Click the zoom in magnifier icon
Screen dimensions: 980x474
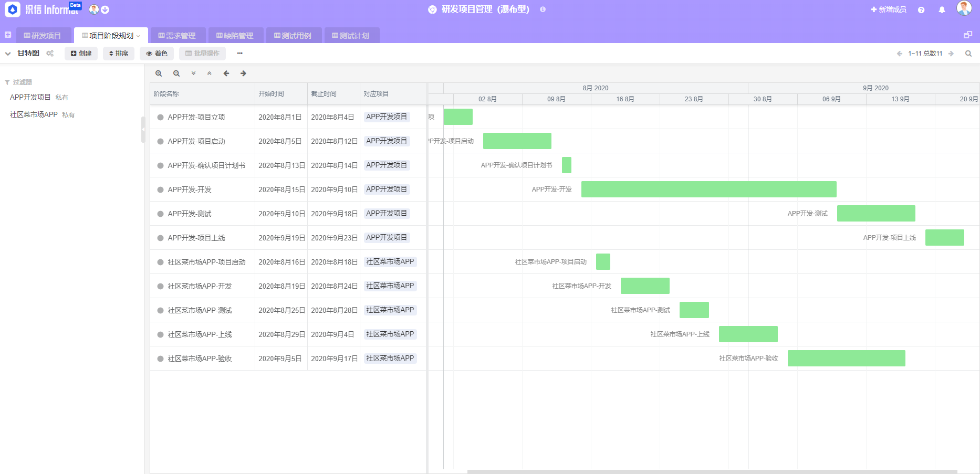[x=159, y=73]
